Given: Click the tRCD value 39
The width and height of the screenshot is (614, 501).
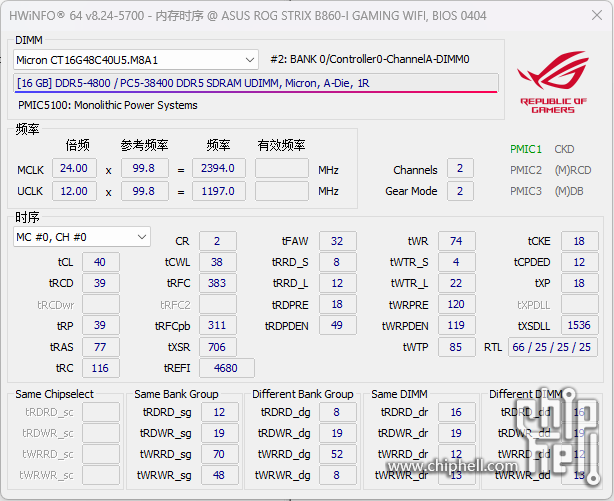Looking at the screenshot, I should tap(101, 283).
